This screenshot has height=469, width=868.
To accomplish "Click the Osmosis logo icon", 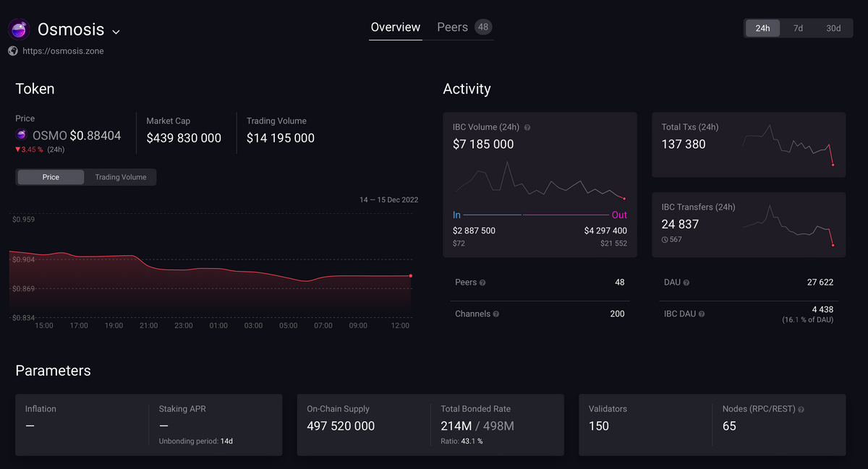I will (18, 30).
